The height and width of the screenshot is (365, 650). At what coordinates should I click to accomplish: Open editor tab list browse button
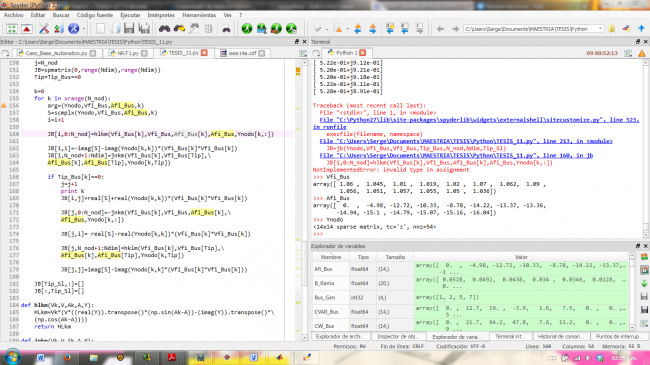click(5, 53)
